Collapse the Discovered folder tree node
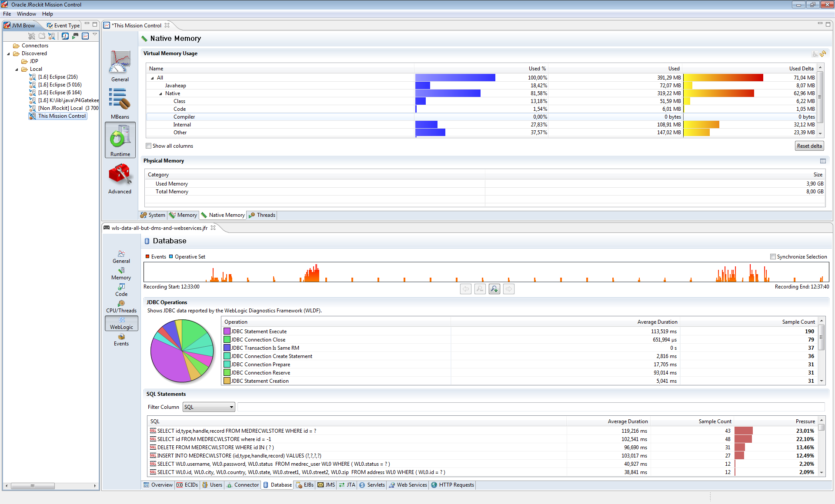Image resolution: width=835 pixels, height=504 pixels. pos(8,54)
